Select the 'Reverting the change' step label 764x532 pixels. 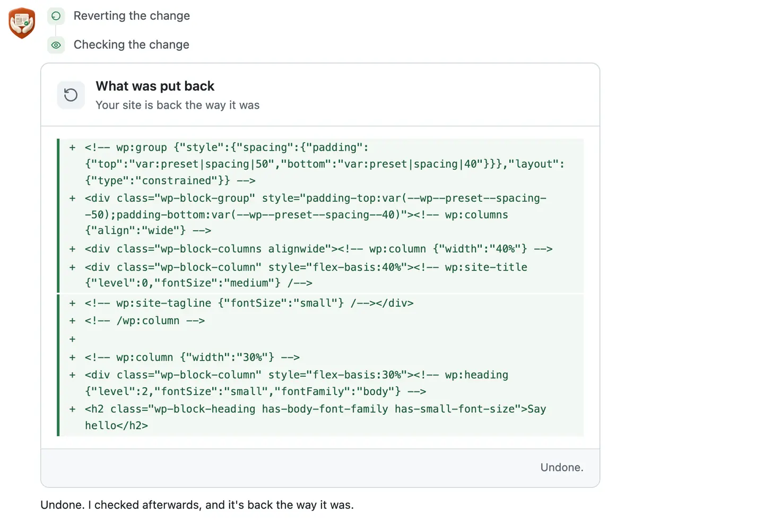[x=132, y=16]
